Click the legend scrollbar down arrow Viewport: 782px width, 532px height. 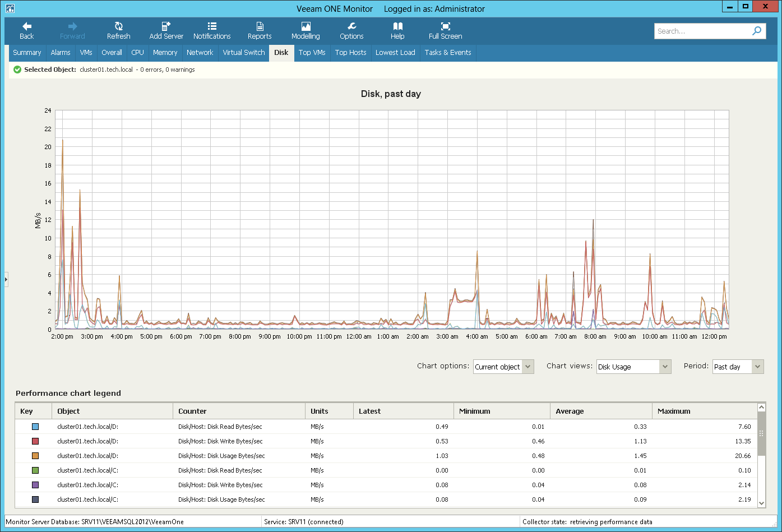[761, 503]
